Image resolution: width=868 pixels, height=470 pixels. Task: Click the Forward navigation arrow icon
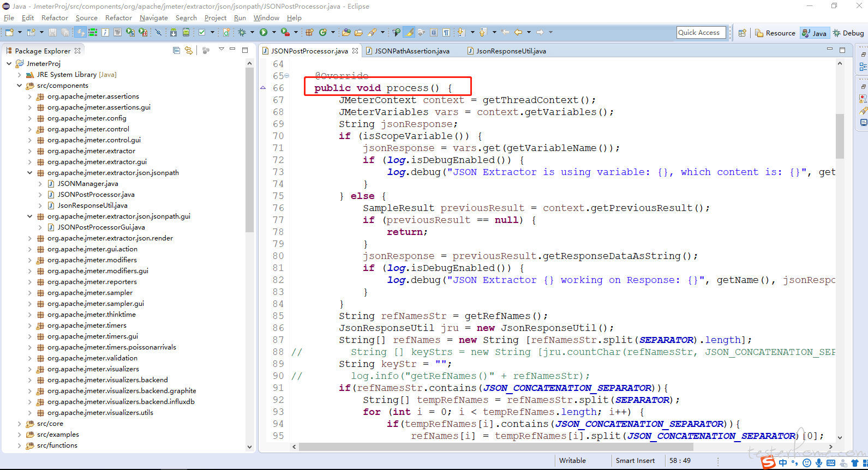coord(540,33)
